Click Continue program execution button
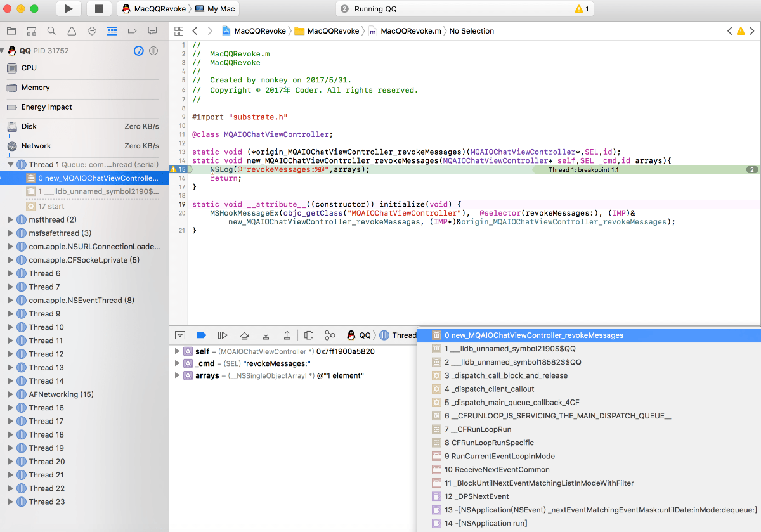 [223, 335]
